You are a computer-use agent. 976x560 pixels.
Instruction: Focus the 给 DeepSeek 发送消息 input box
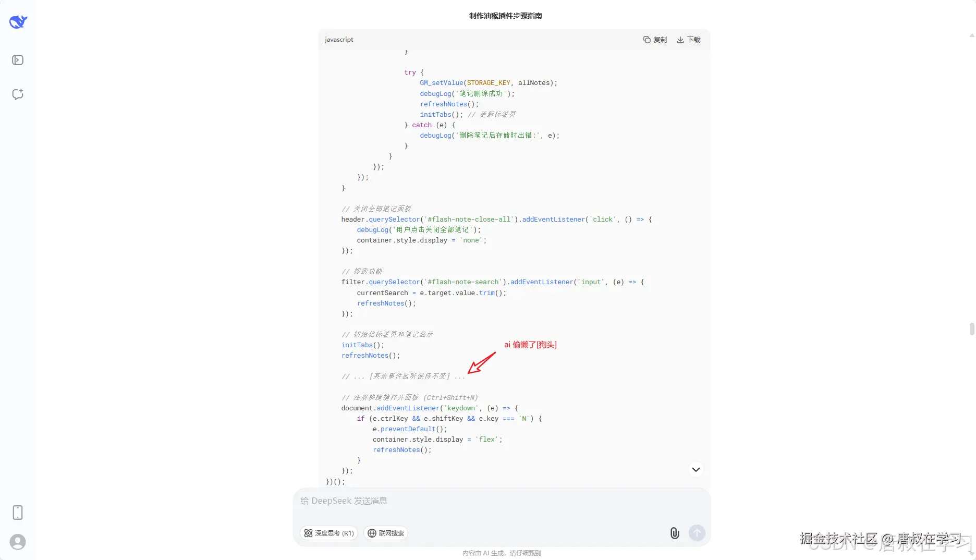coord(502,501)
